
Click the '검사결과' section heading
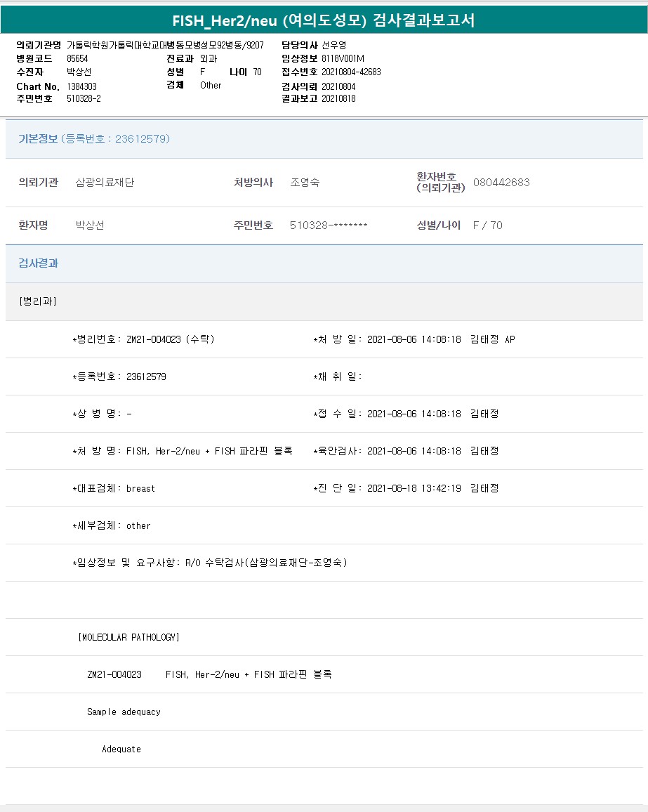[39, 263]
